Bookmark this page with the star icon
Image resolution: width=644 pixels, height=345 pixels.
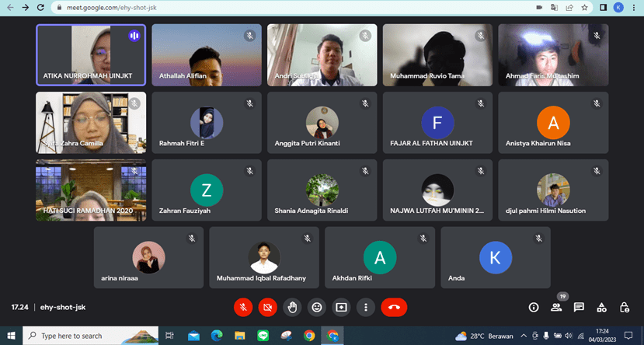[584, 7]
